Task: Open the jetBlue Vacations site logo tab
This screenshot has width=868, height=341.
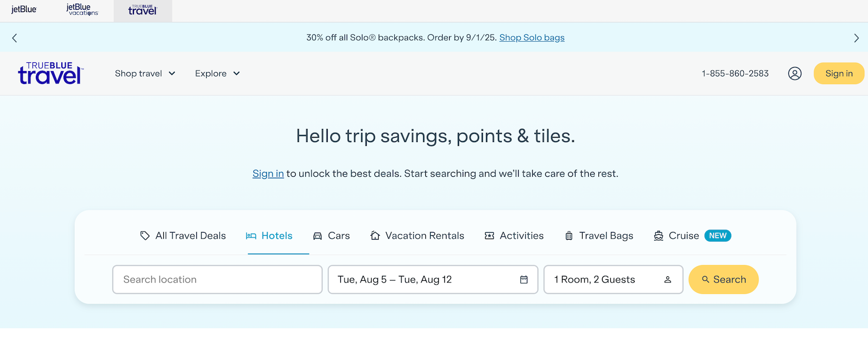Action: coord(82,10)
